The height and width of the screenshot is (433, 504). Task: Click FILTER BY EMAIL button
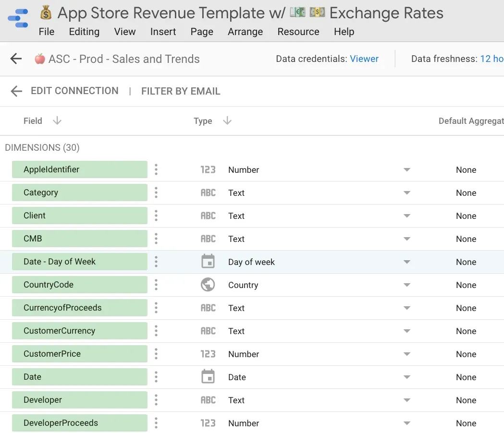pos(181,91)
